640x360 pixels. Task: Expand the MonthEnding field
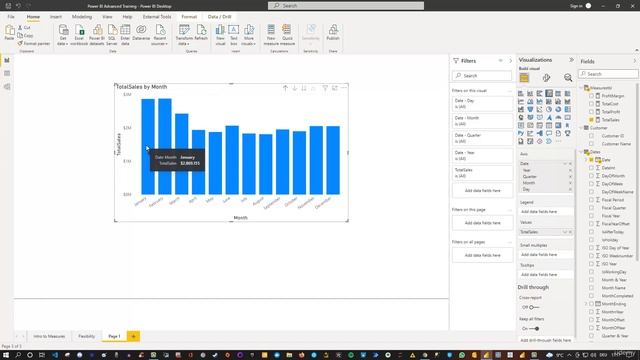[587, 304]
